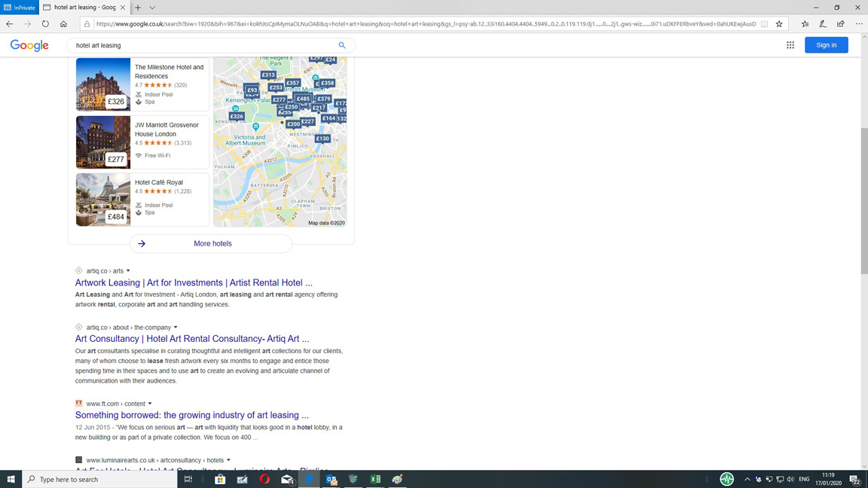Screen dimensions: 868x488
Task: Open the Google apps grid
Action: pos(790,45)
